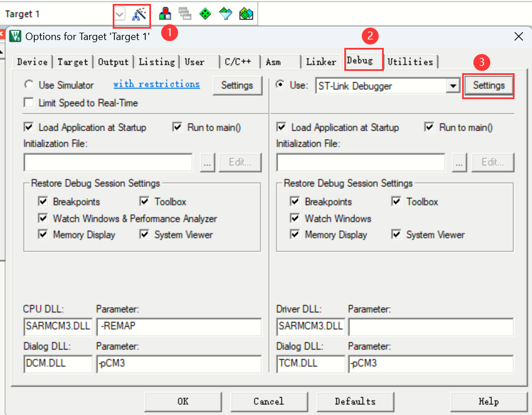Screen dimensions: 532x415
Task: Open the with restrictions link
Action: pyautogui.click(x=157, y=84)
